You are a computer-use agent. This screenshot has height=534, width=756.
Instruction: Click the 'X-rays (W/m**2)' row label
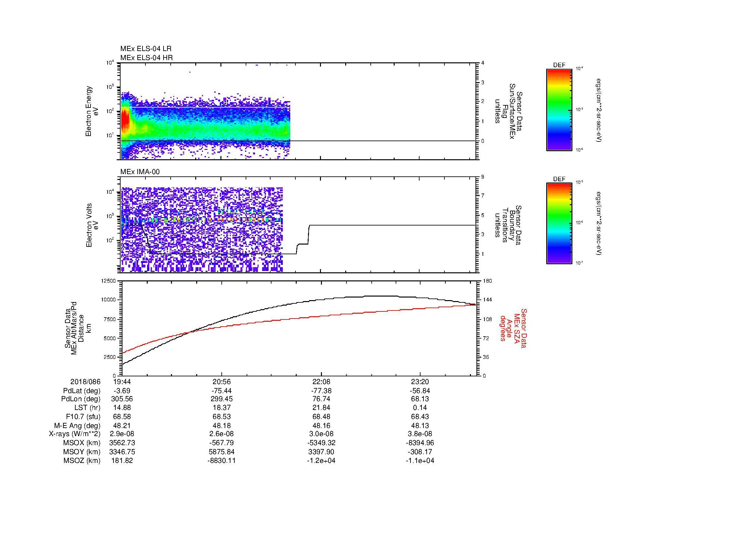(75, 434)
